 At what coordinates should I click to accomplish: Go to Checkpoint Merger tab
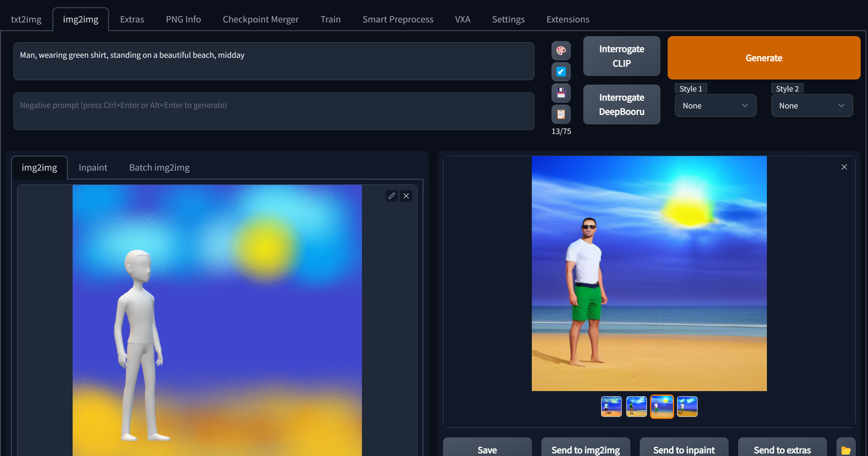260,19
